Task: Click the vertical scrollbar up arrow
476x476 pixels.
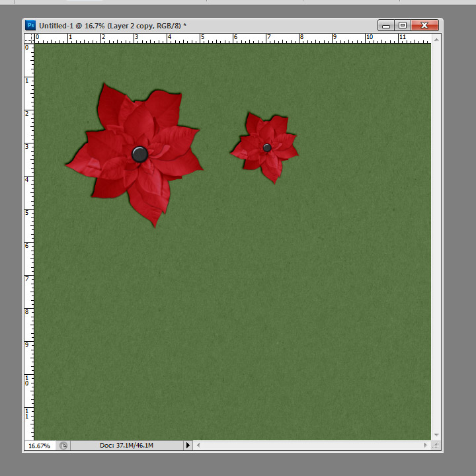Action: click(x=436, y=40)
